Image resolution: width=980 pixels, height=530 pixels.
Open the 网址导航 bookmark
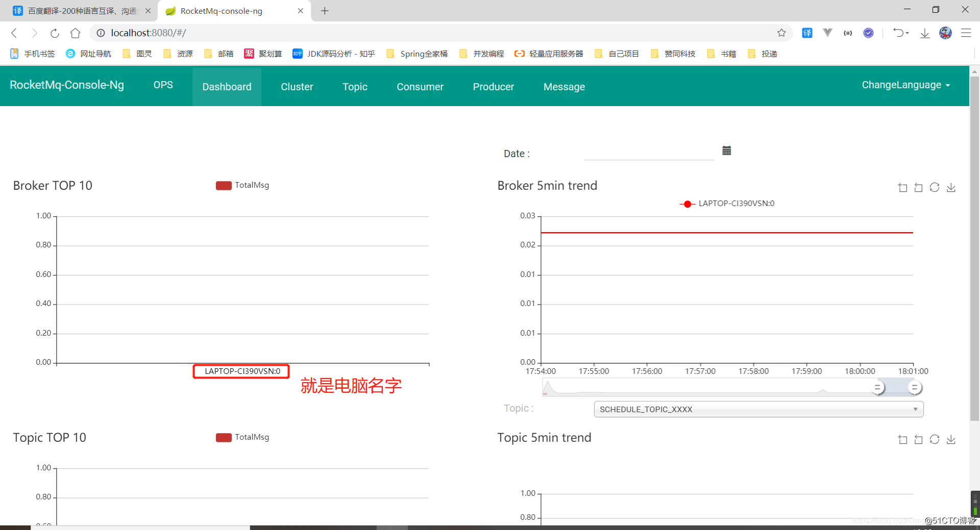[88, 54]
